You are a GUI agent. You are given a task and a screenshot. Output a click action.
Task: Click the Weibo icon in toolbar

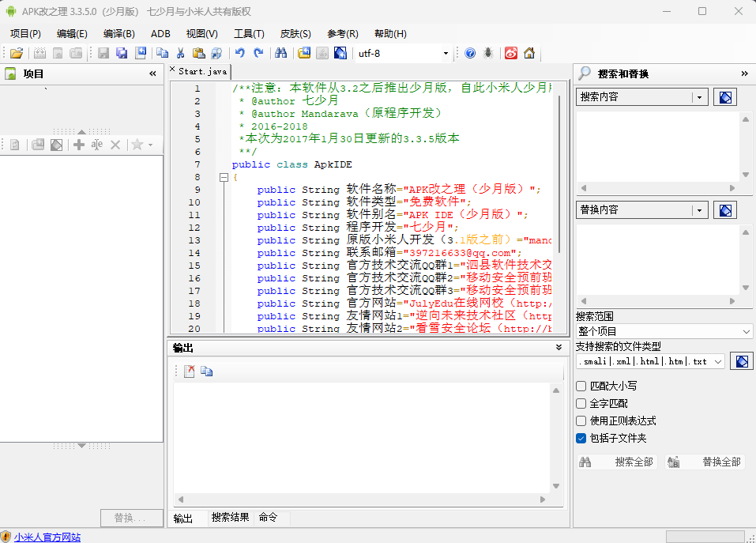point(511,53)
